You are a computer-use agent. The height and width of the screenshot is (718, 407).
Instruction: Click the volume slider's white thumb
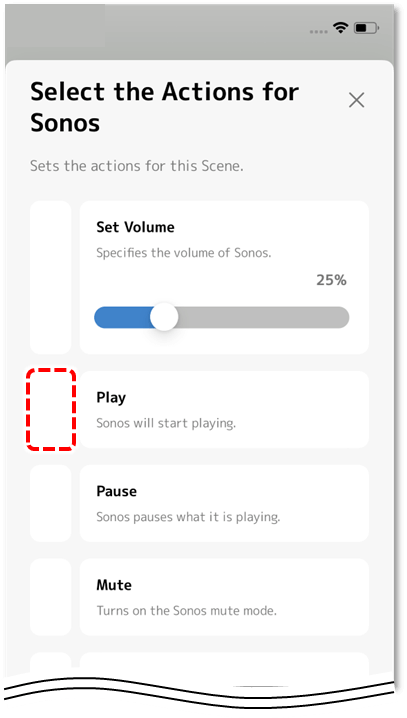click(164, 317)
